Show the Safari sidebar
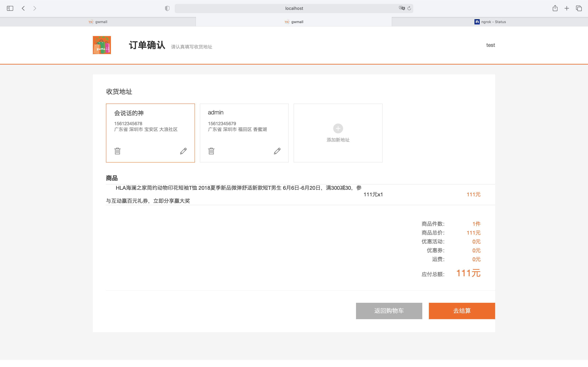This screenshot has height=367, width=588. tap(10, 8)
